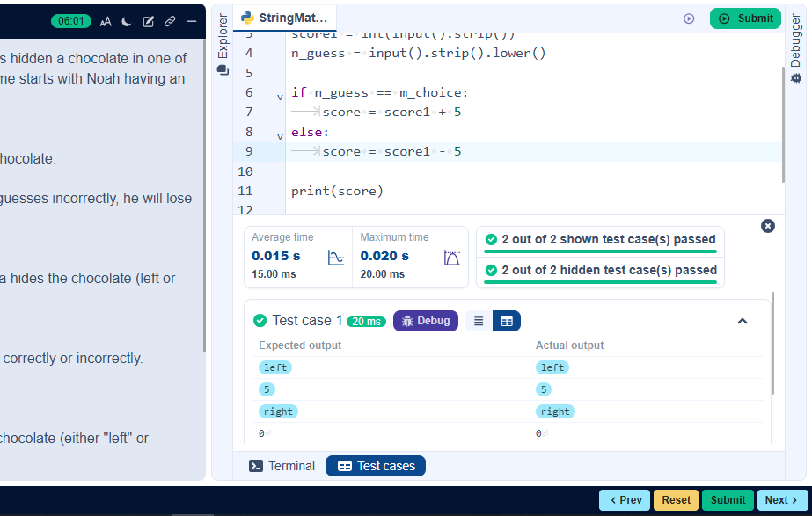Click the average time graph icon
The image size is (812, 516).
coord(335,258)
